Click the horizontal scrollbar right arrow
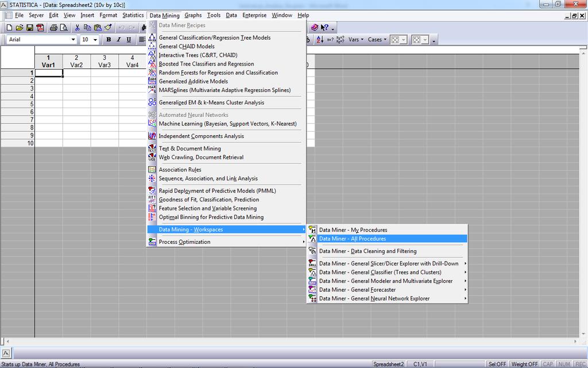 click(575, 342)
